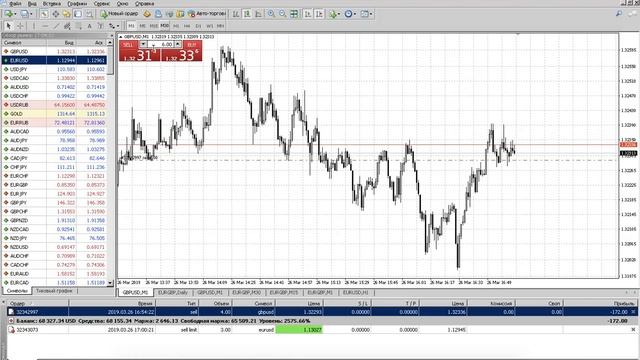Screen dimensions: 640x360
Task: Select the Trendline drawing tool
Action: pos(56,26)
